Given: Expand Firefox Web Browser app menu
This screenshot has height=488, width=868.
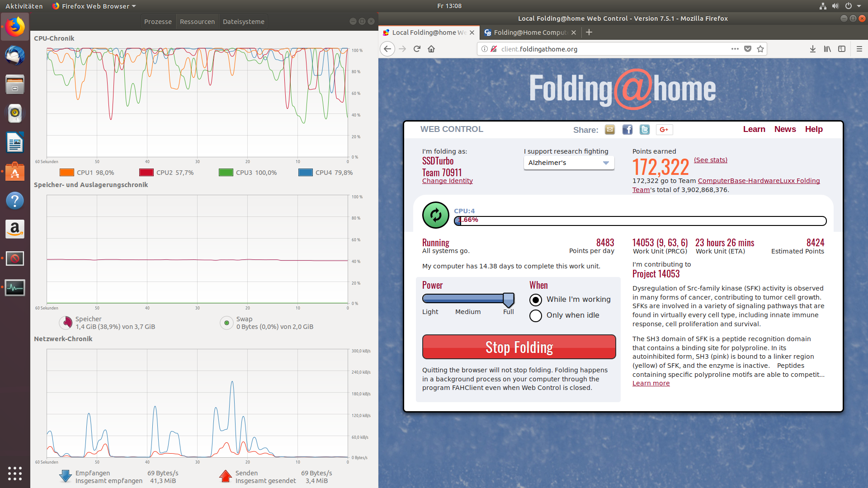Looking at the screenshot, I should tap(94, 6).
